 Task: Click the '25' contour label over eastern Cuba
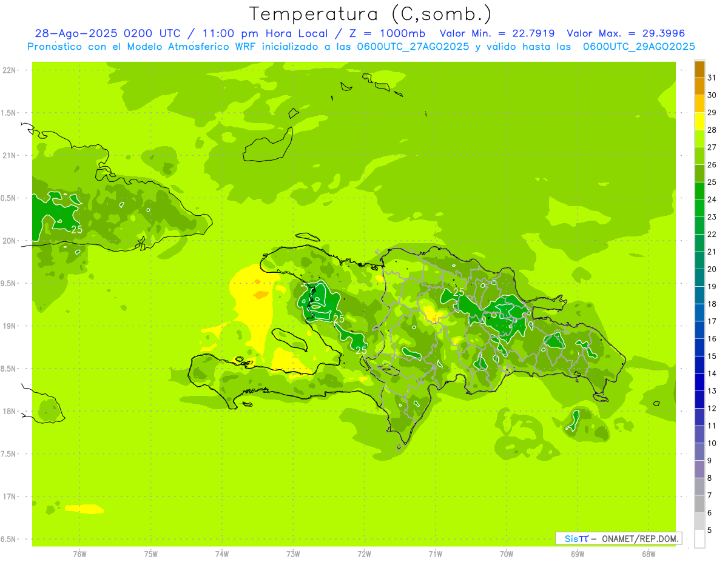click(77, 230)
